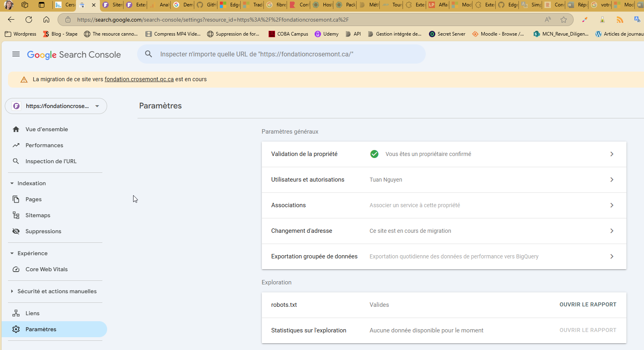Select Paramètres in the sidebar

pyautogui.click(x=41, y=329)
